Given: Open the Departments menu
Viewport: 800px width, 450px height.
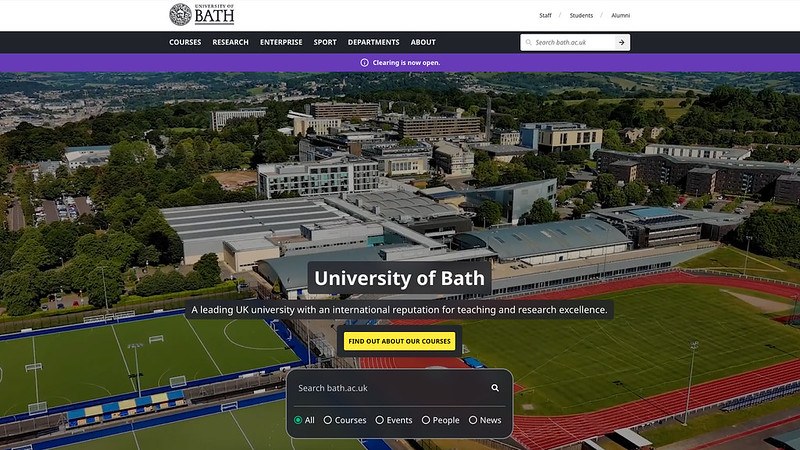Looking at the screenshot, I should tap(373, 42).
